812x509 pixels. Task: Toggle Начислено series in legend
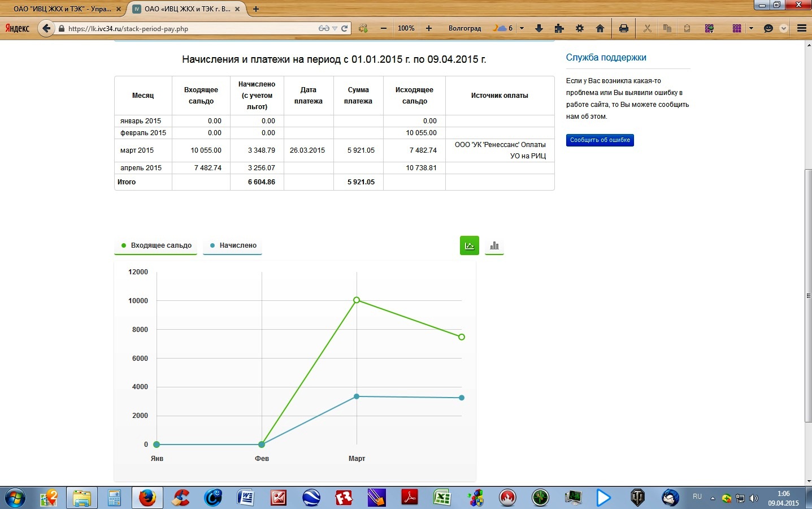232,245
